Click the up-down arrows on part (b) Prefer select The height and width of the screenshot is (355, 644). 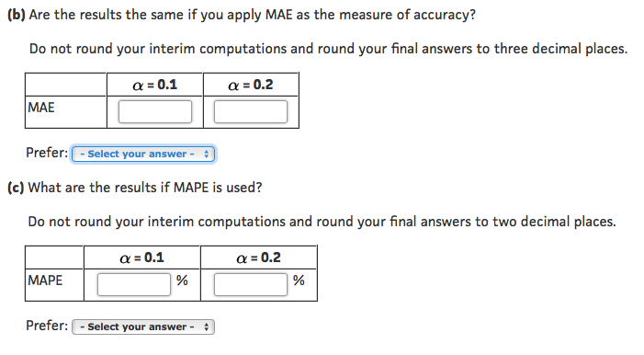(x=206, y=155)
